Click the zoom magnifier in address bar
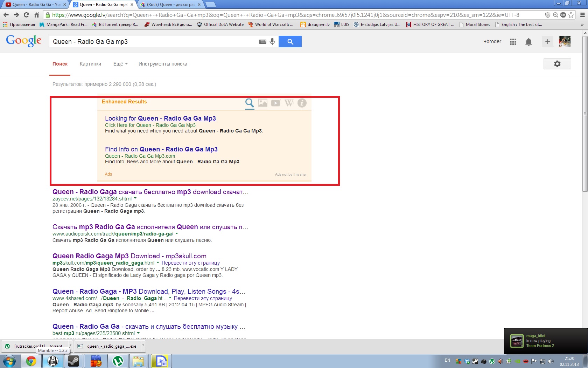The height and width of the screenshot is (368, 588). (555, 15)
